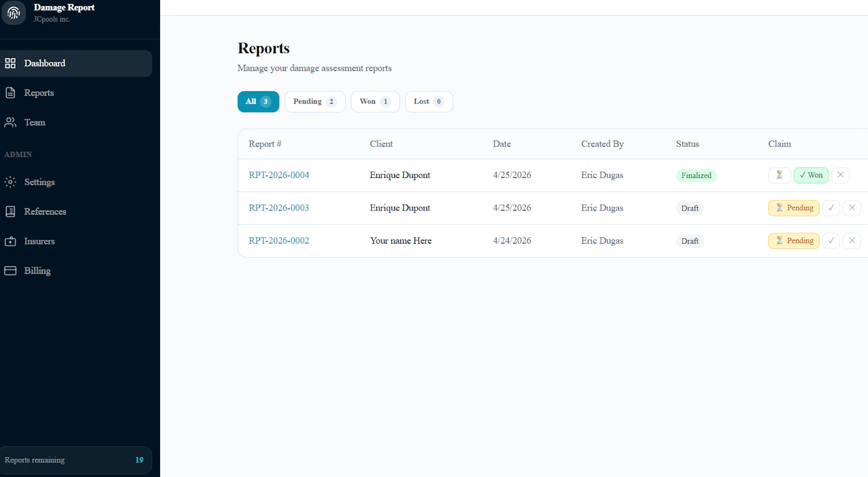Mark RPT-2026-0003 claim as won (checkmark)

[831, 208]
